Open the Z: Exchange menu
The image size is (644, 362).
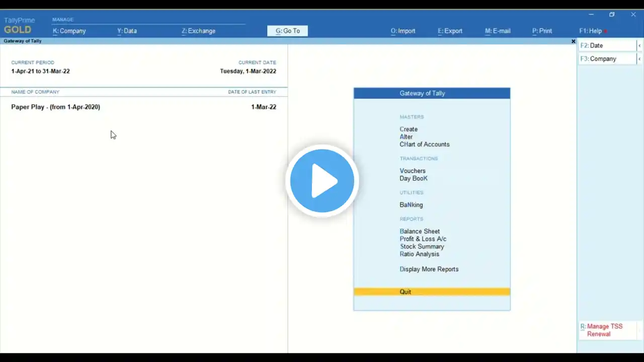[x=198, y=31]
